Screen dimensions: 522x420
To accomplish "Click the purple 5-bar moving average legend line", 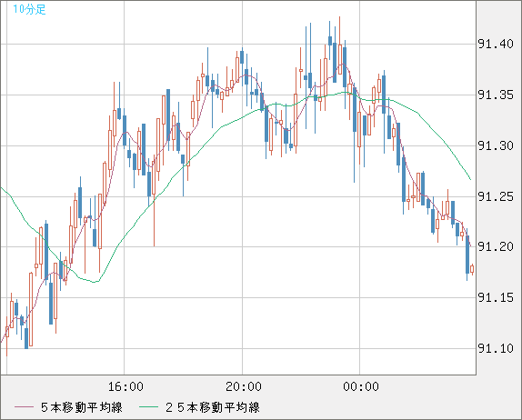I will pos(24,407).
